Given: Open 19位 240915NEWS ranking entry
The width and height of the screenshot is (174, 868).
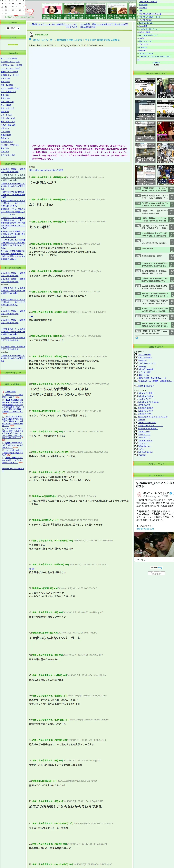Looking at the screenshot, I should pos(147,248).
